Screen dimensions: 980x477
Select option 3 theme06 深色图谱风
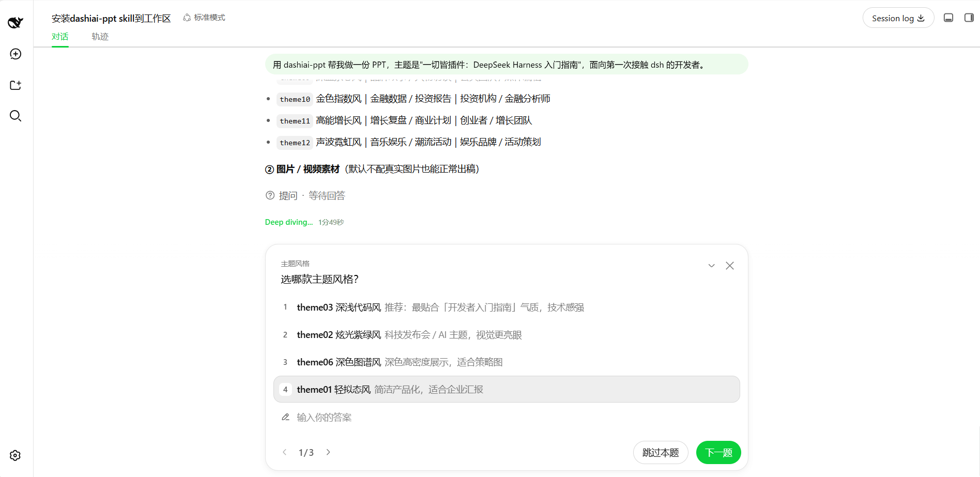pyautogui.click(x=507, y=362)
